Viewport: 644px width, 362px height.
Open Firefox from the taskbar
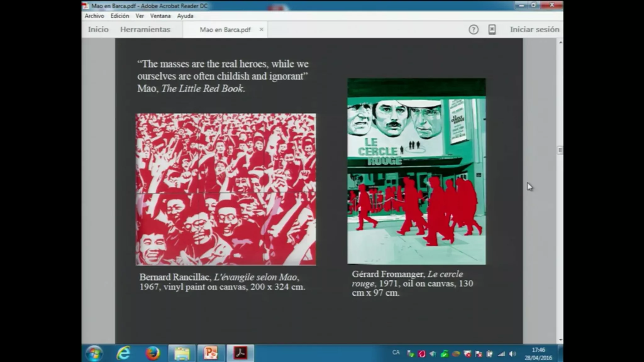[153, 354]
